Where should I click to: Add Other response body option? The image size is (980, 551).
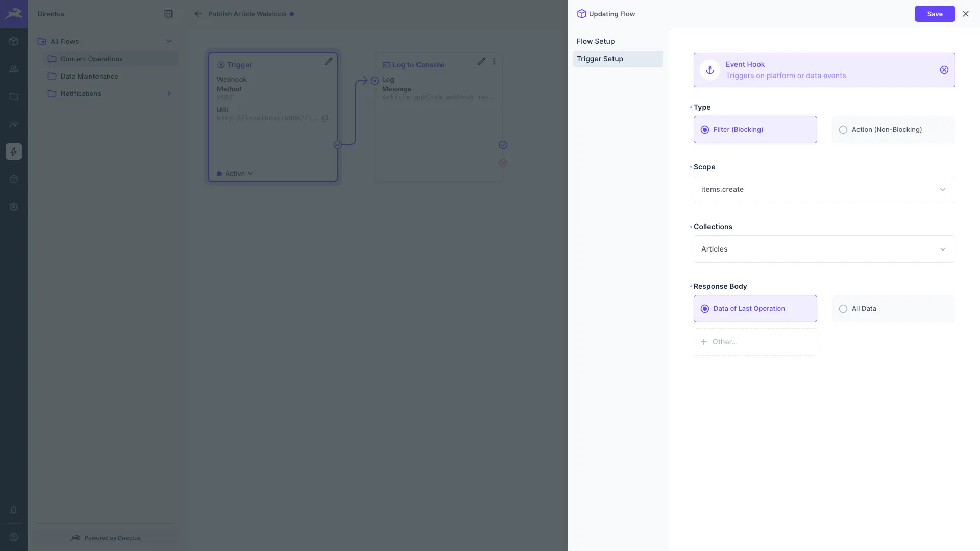click(x=755, y=342)
